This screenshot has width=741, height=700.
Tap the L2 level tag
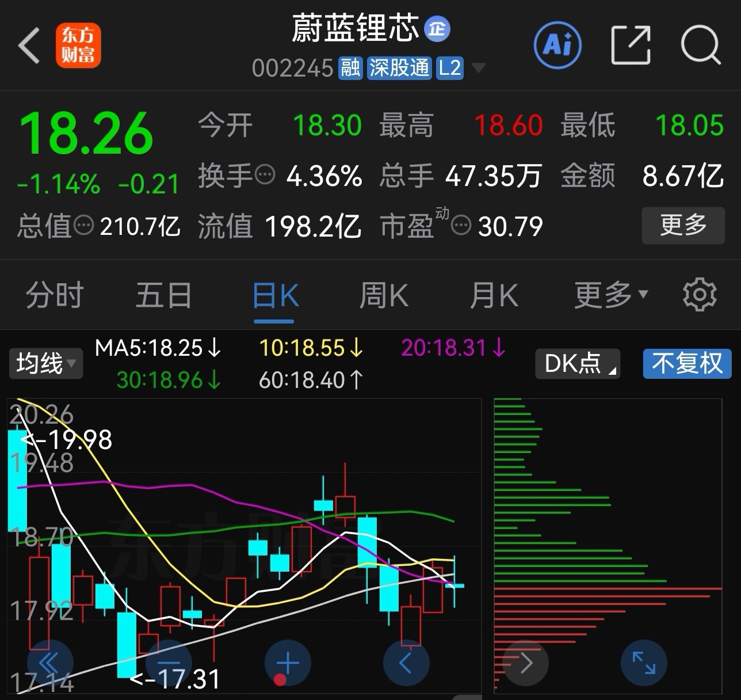click(449, 68)
